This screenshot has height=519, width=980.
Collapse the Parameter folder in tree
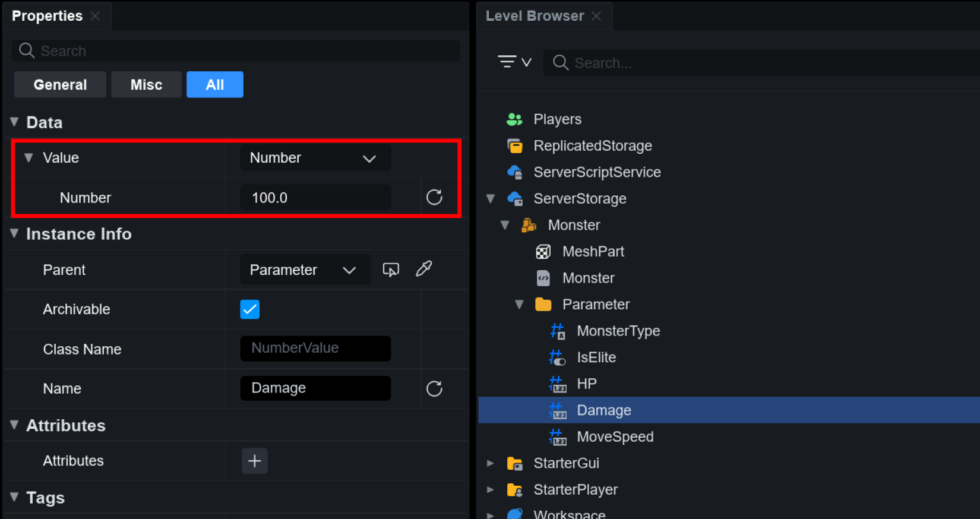(x=519, y=305)
